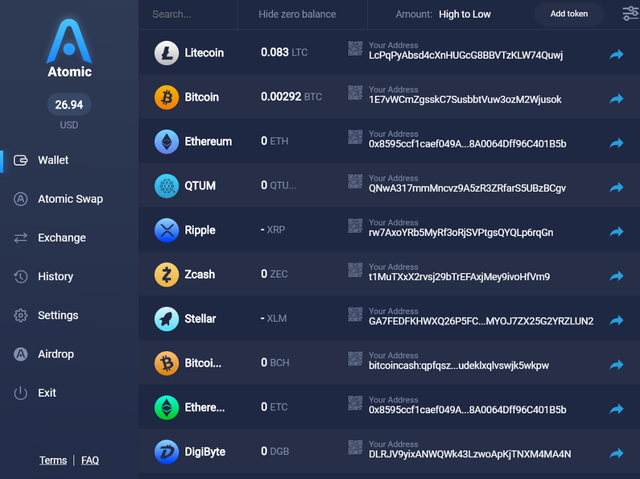
Task: Click the QTUM coin icon
Action: (x=167, y=186)
